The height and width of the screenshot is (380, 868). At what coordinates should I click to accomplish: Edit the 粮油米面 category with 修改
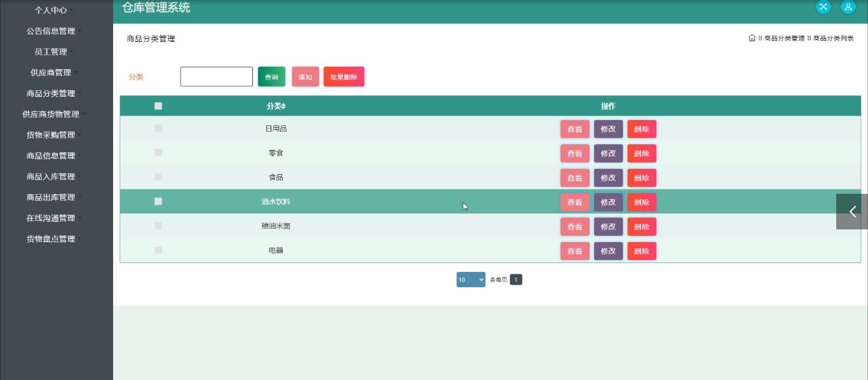pos(609,226)
